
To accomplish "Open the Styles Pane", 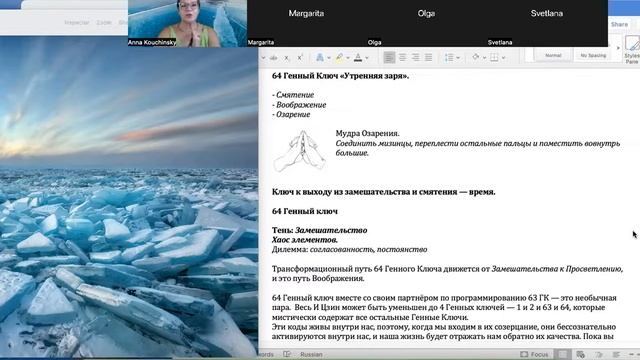I will (x=632, y=50).
